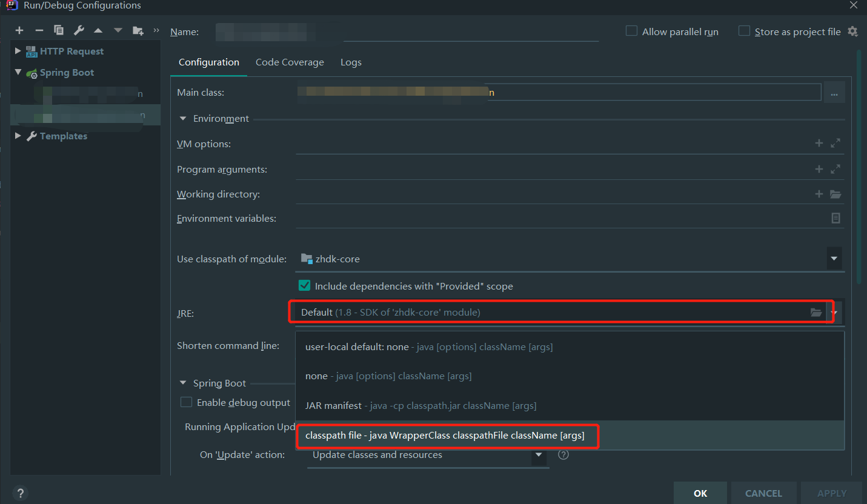Toggle Include dependencies with Provided scope
The height and width of the screenshot is (504, 867).
coord(305,286)
